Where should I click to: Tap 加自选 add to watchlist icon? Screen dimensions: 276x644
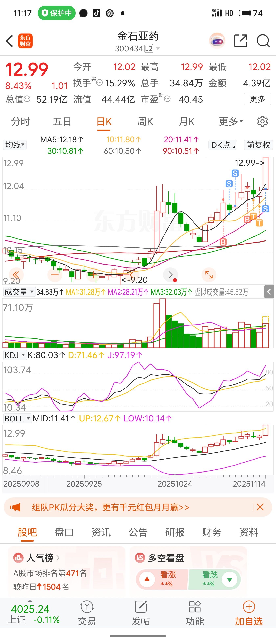pyautogui.click(x=249, y=613)
